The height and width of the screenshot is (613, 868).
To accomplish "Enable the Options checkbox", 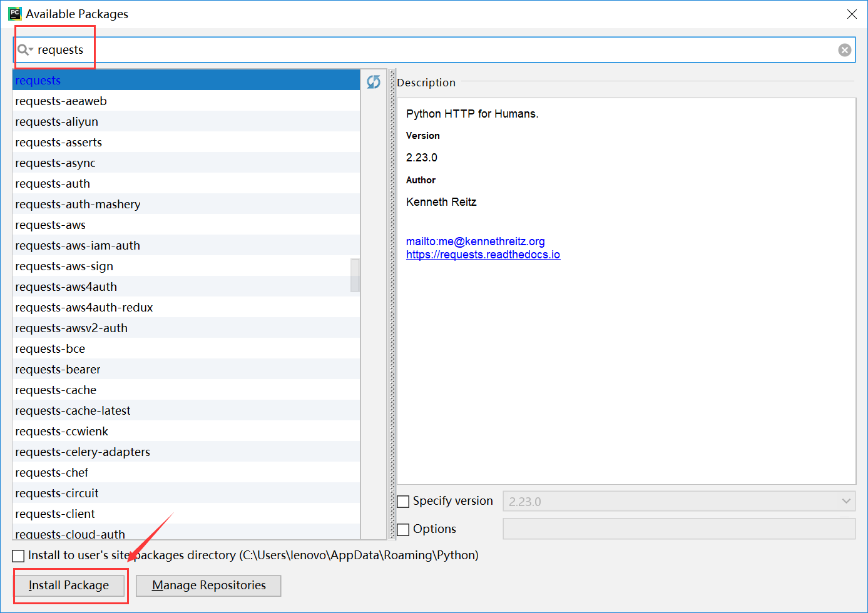I will [x=404, y=530].
